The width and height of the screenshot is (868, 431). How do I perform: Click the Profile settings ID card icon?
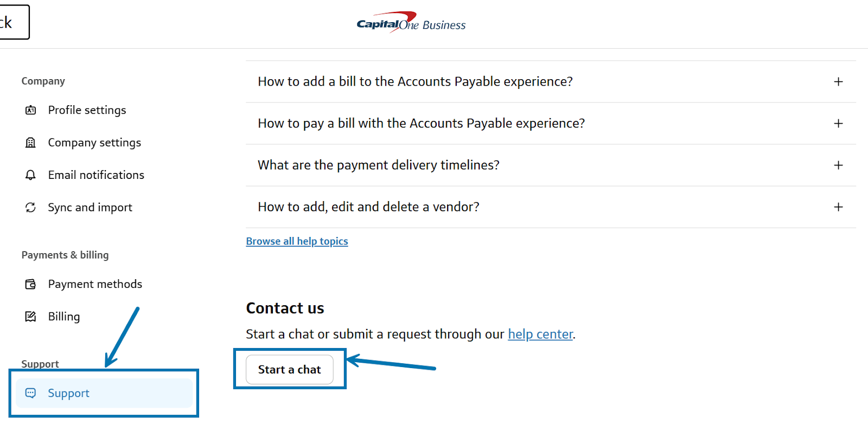30,111
